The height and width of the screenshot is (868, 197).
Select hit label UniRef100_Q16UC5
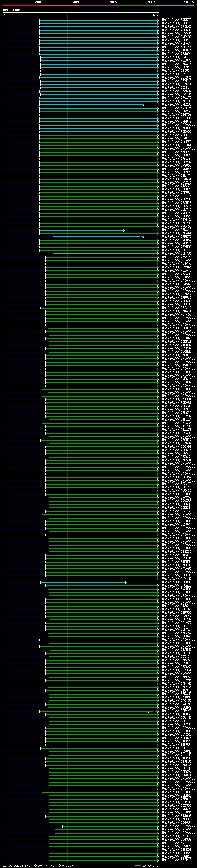177,328
